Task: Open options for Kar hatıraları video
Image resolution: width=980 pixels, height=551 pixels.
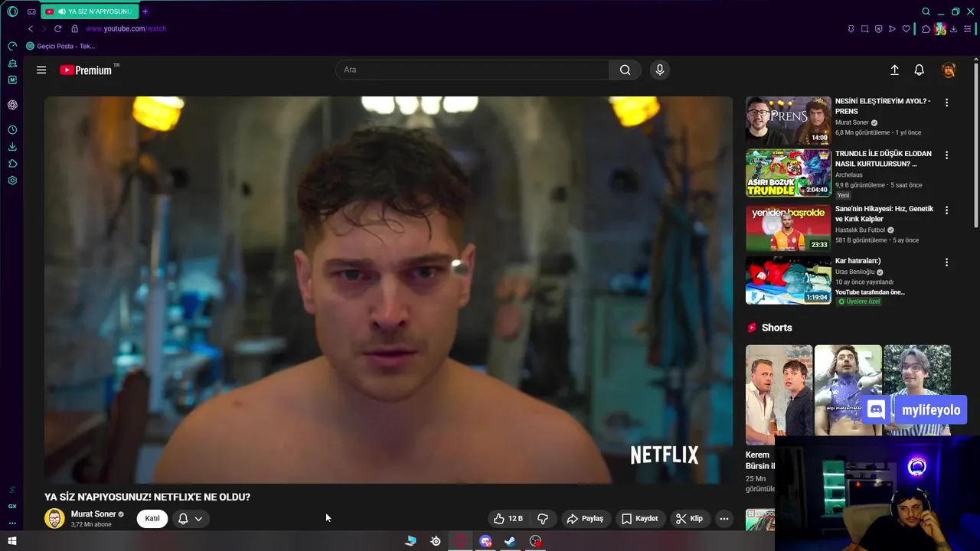Action: 946,262
